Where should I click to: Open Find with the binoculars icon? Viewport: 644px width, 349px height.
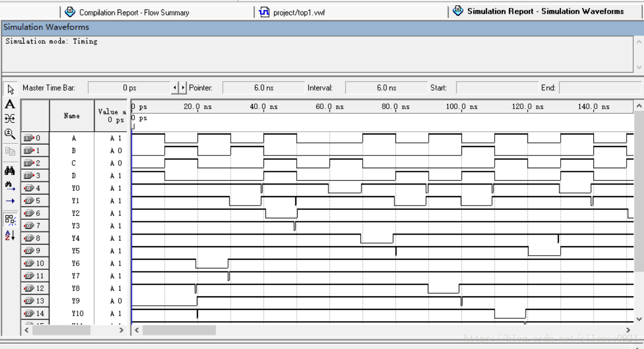[x=10, y=171]
